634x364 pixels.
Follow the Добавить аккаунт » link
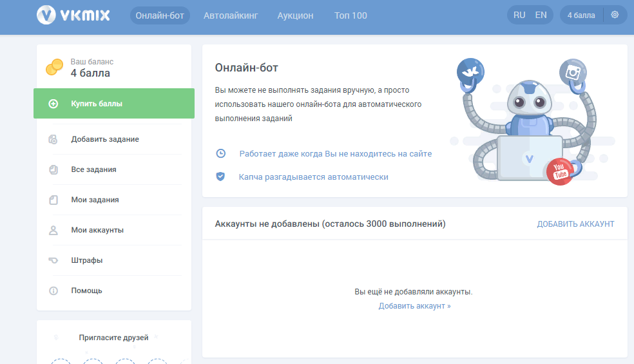414,306
